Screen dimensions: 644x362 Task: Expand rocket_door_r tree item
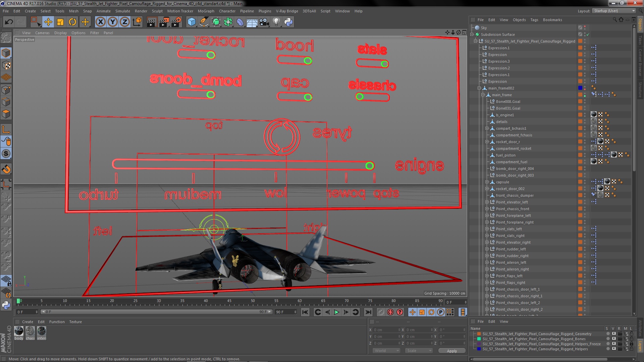[x=487, y=142]
